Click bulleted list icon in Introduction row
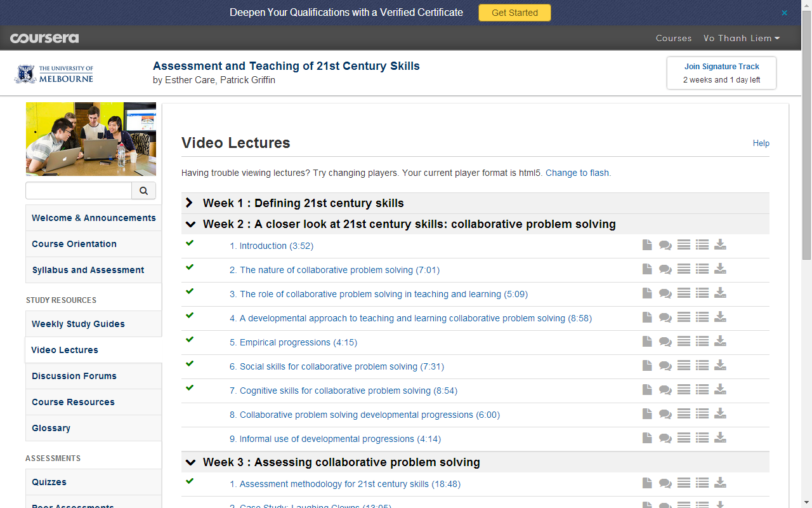The height and width of the screenshot is (508, 812). (x=702, y=245)
